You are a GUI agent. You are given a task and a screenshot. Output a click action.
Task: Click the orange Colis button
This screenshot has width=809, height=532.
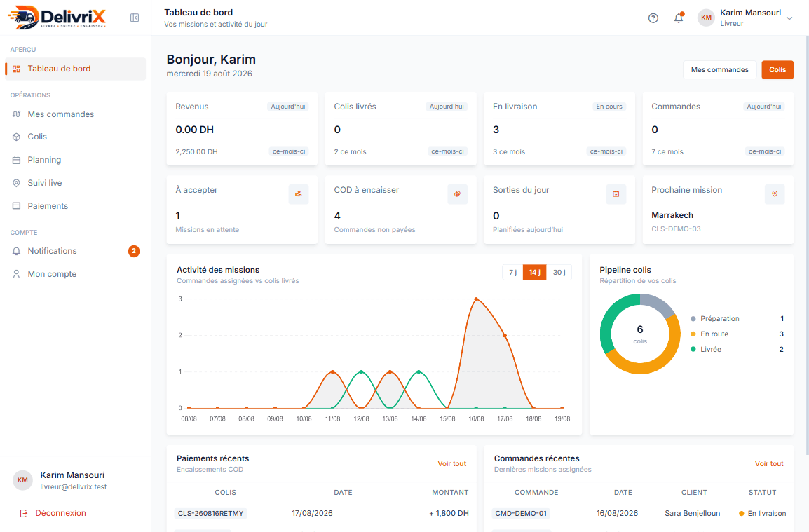777,69
